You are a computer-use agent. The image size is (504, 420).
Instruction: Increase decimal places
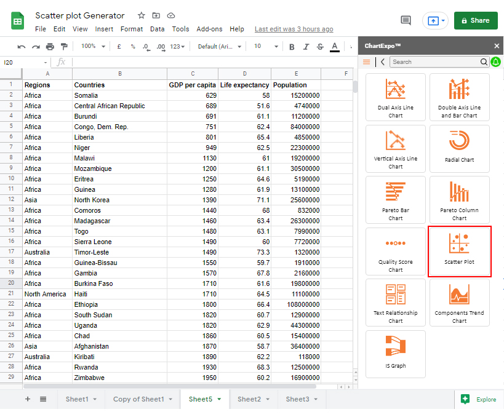pyautogui.click(x=161, y=47)
